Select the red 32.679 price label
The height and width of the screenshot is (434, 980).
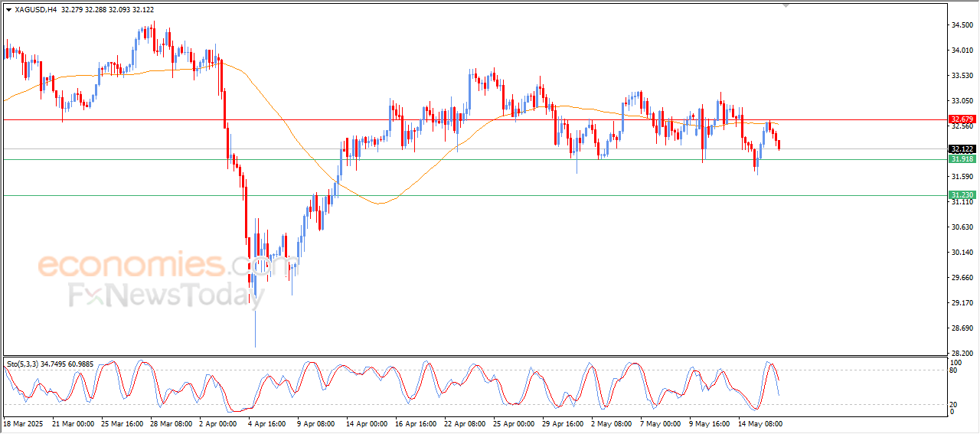[x=961, y=119]
